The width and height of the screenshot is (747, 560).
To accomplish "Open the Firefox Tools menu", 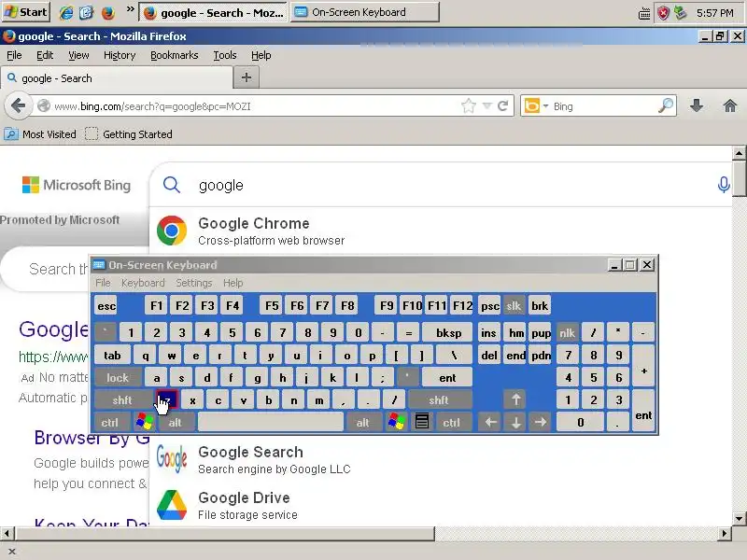I will pyautogui.click(x=225, y=55).
